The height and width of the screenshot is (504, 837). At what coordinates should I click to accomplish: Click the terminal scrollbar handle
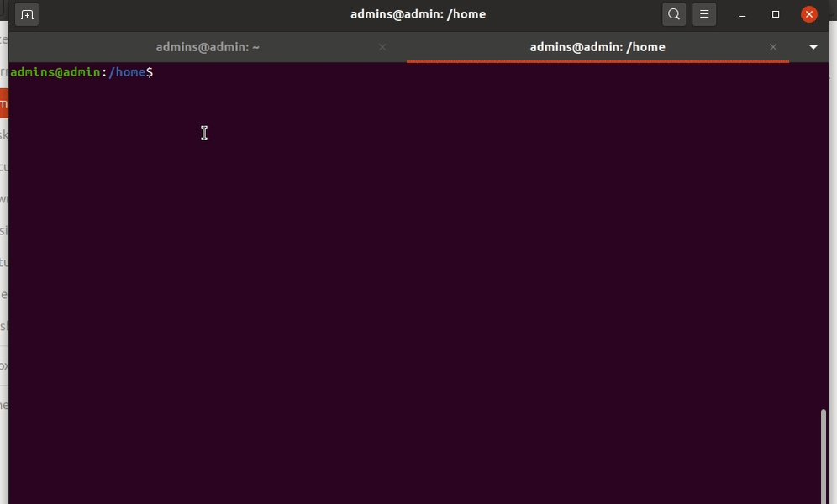(x=823, y=456)
